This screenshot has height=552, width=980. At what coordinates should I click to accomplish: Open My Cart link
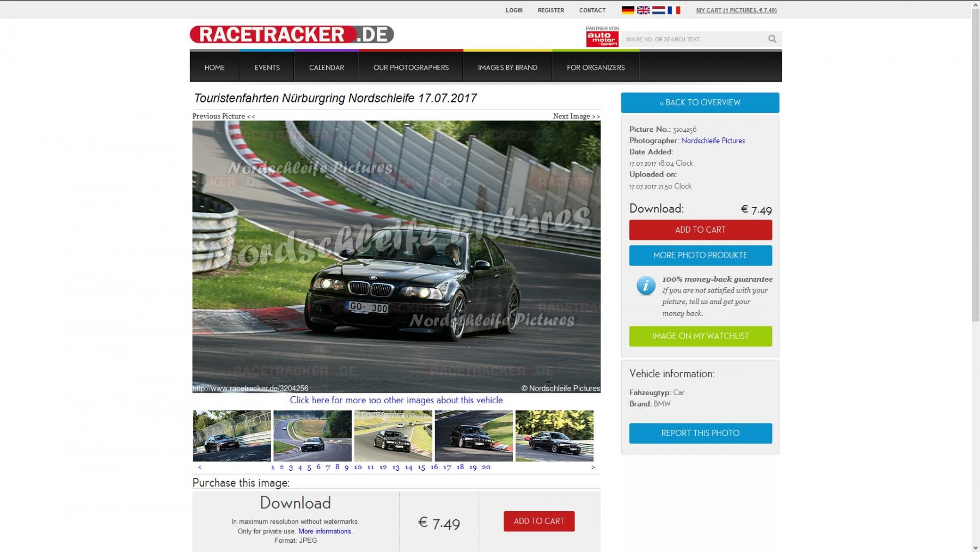[x=736, y=10]
